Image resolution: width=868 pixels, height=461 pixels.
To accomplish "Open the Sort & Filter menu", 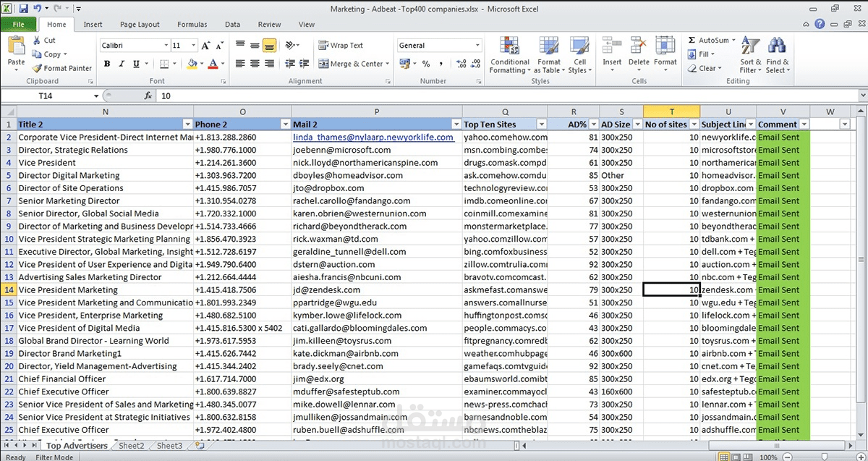I will [751, 56].
